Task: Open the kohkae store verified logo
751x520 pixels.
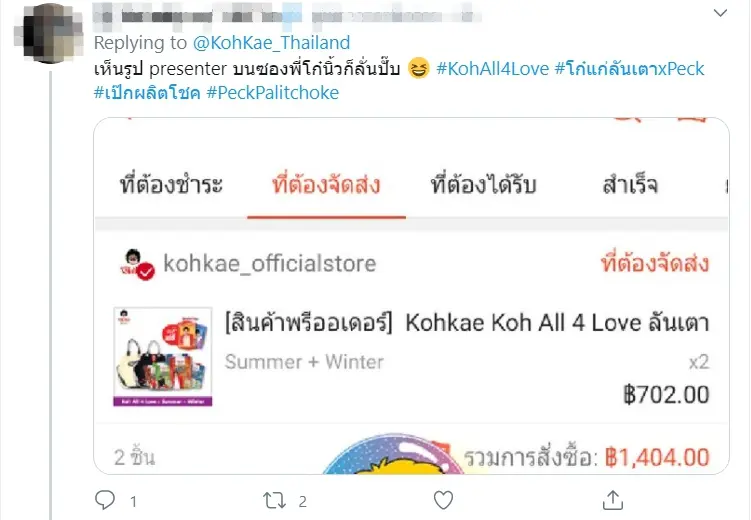Action: [137, 264]
